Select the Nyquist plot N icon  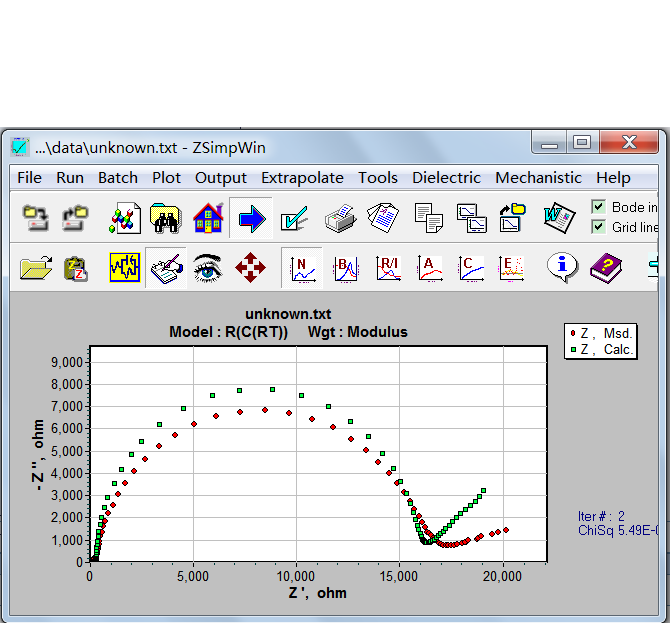pyautogui.click(x=302, y=269)
